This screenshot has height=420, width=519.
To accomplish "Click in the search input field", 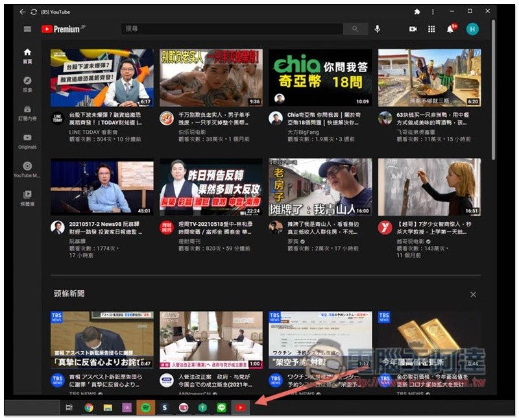I will pos(234,29).
